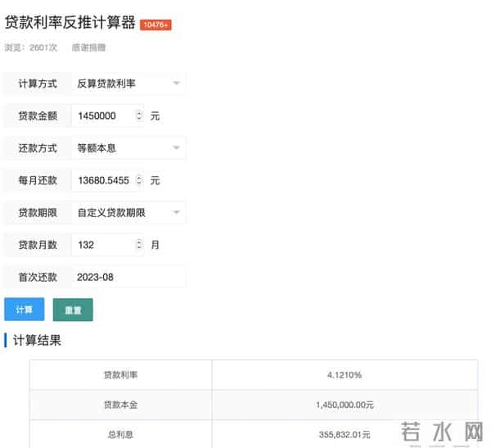491x448 pixels.
Task: Click the 浏览: 2601次 view count text
Action: point(31,48)
